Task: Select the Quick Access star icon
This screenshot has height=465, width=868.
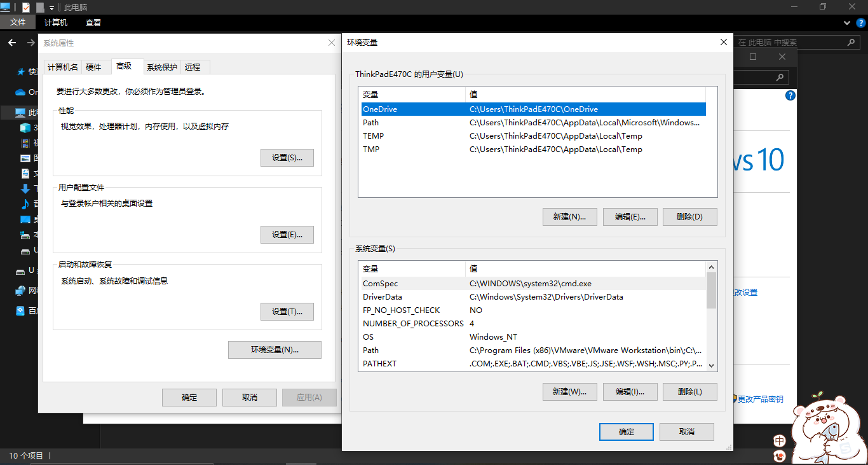Action: 21,72
